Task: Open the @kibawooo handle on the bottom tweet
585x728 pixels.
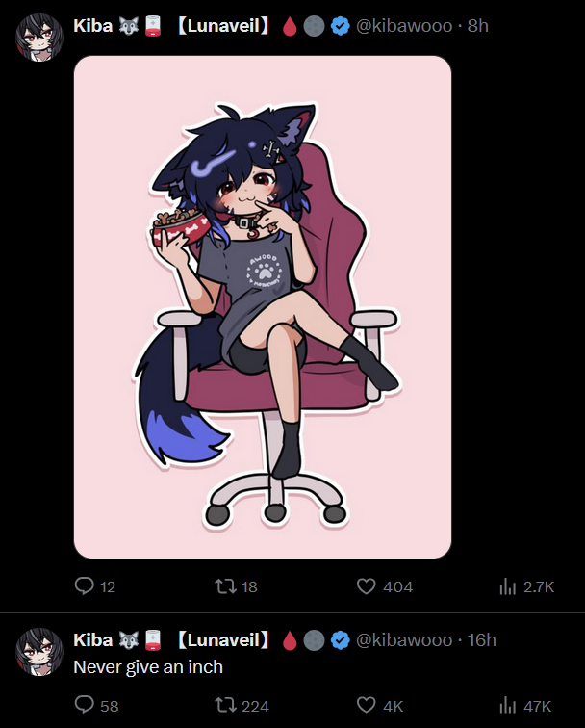Action: 404,639
